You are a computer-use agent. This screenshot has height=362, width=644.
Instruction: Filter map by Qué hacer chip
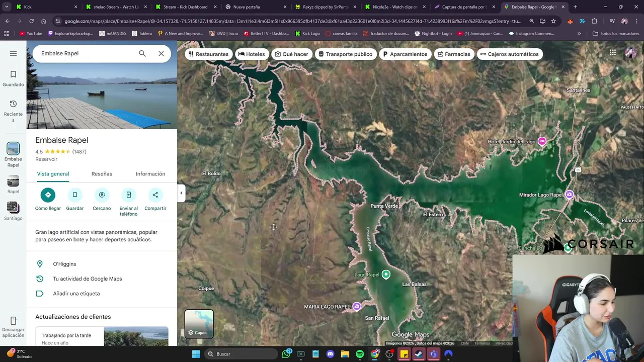click(291, 54)
